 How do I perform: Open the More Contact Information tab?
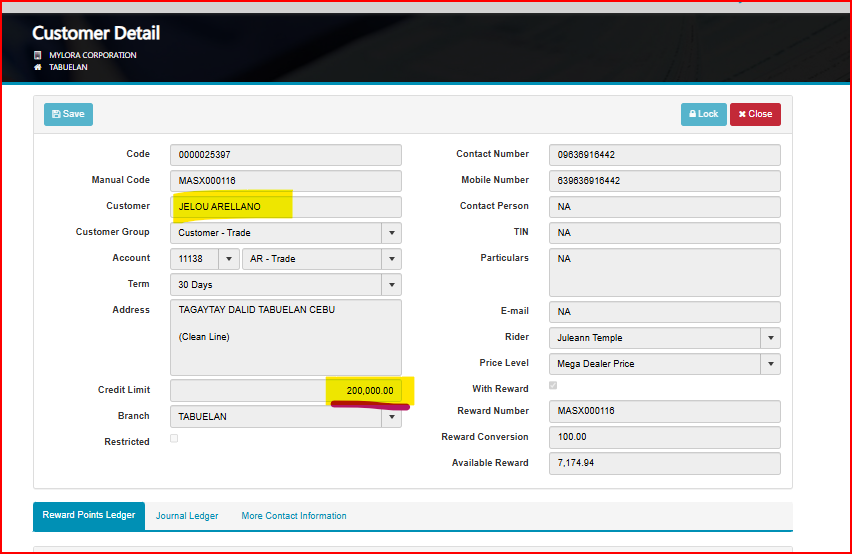click(x=294, y=516)
